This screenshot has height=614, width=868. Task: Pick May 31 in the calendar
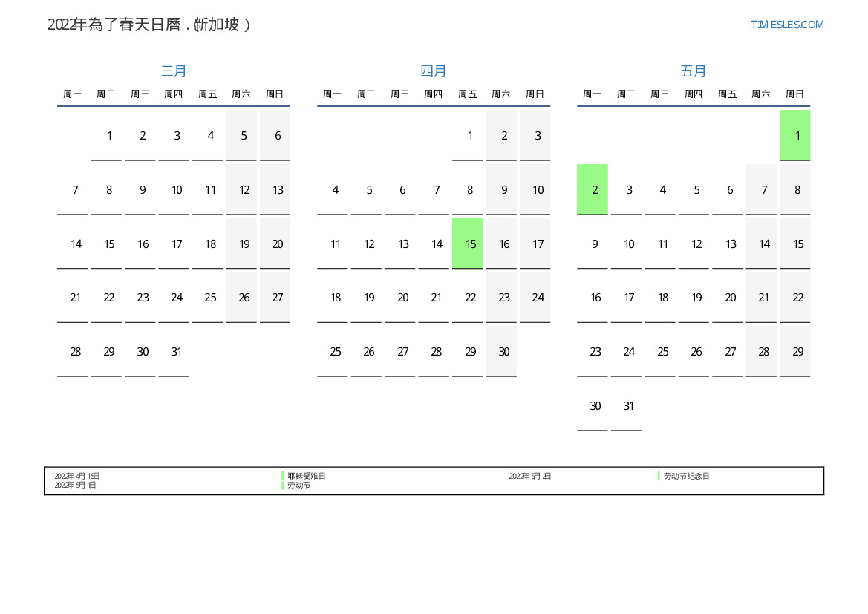(x=629, y=406)
